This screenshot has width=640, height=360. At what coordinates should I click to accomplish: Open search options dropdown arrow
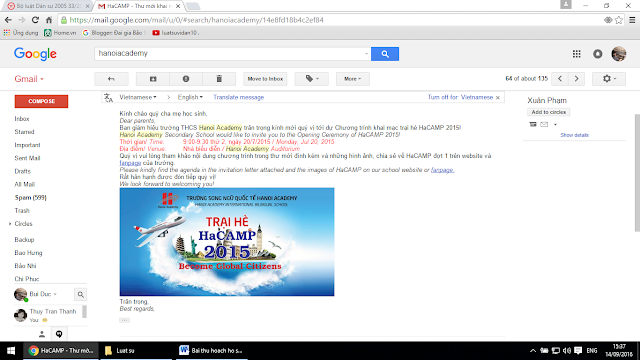[x=366, y=54]
